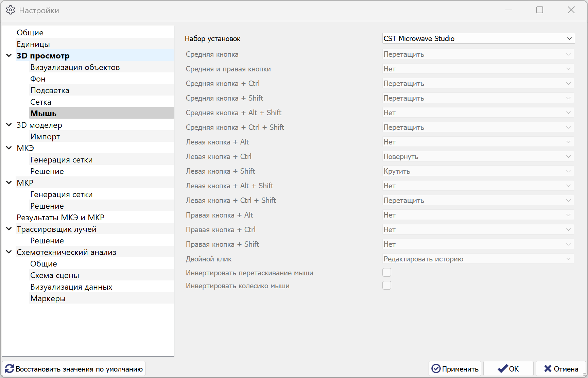The width and height of the screenshot is (588, 378).
Task: Maximize the Settings window
Action: click(539, 10)
